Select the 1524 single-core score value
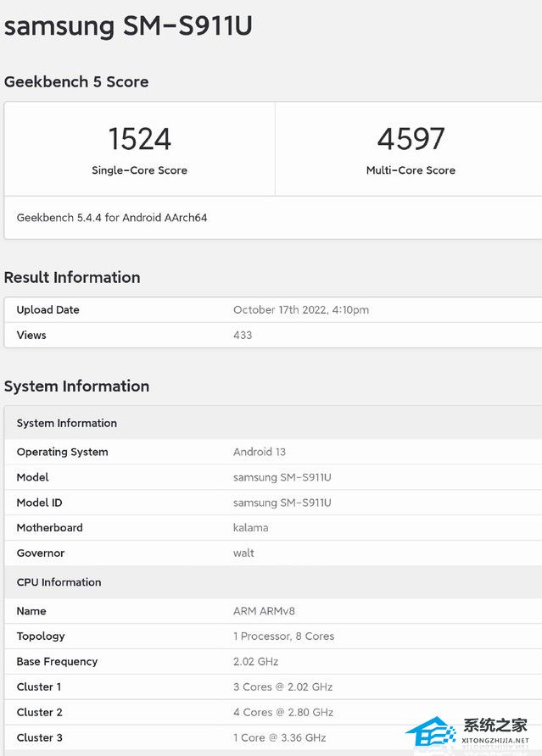 (140, 139)
